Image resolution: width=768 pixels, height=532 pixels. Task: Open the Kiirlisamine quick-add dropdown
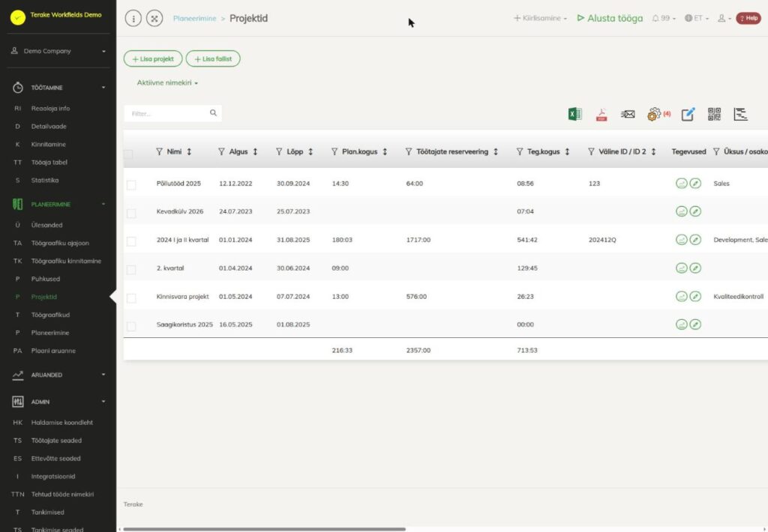[x=540, y=18]
